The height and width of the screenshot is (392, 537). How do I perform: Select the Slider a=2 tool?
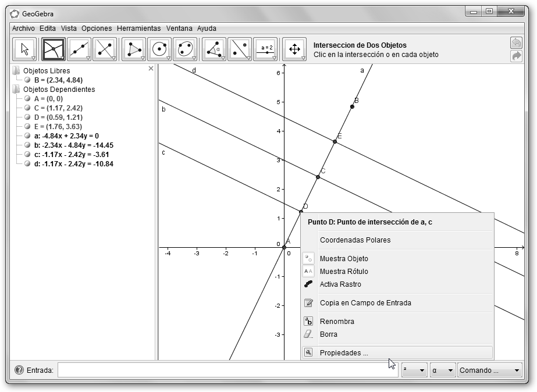point(266,49)
